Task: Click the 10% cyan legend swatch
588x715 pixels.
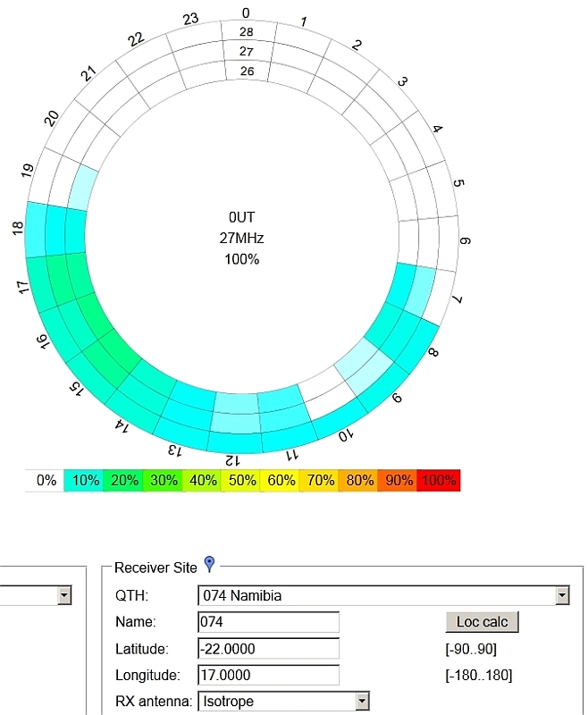Action: coord(85,480)
